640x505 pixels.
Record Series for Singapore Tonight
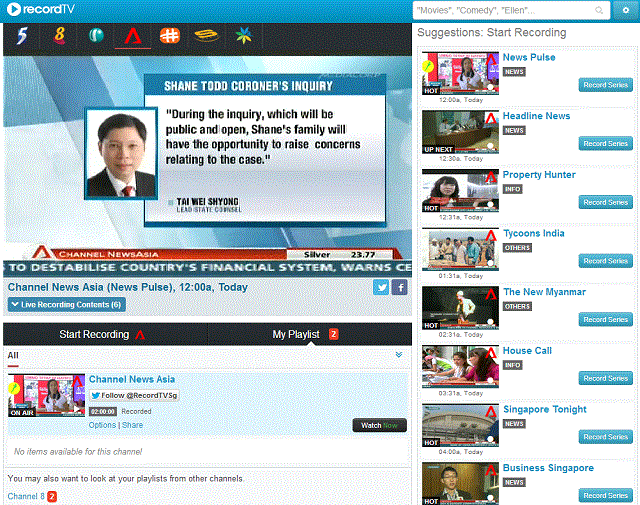click(x=605, y=437)
